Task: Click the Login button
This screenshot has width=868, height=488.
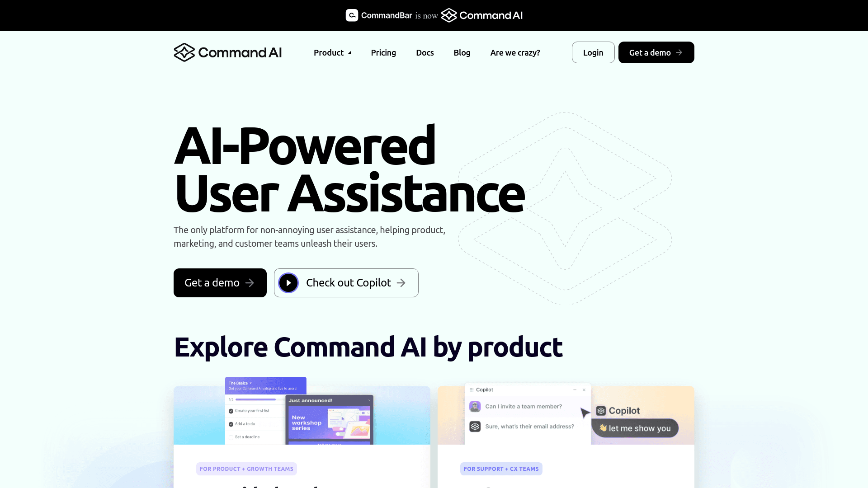Action: pyautogui.click(x=593, y=52)
